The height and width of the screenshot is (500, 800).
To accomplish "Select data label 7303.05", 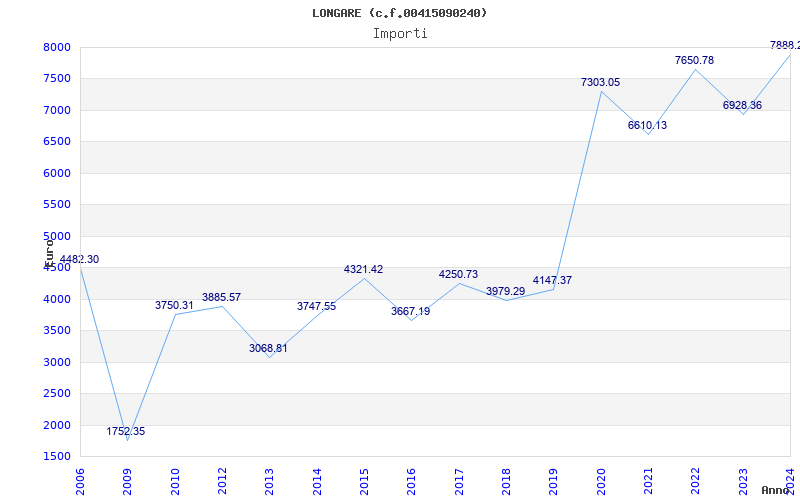I will 601,82.
